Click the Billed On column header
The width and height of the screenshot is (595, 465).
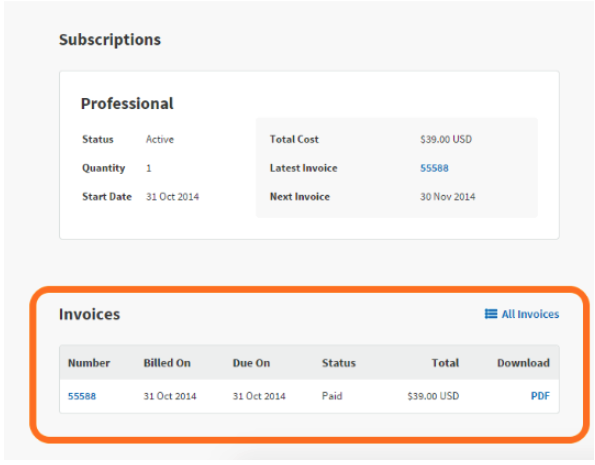point(167,363)
